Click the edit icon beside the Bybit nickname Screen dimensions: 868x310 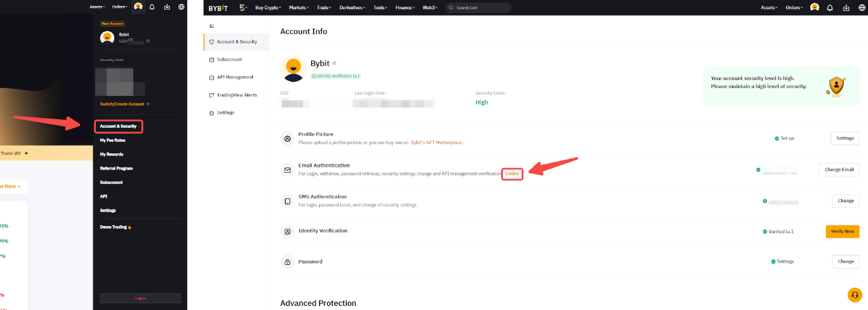334,63
